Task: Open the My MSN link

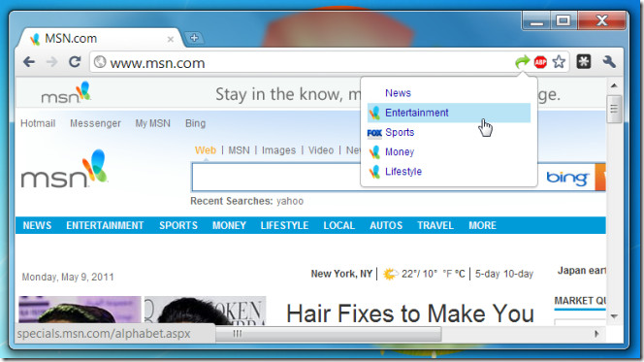Action: pos(153,123)
